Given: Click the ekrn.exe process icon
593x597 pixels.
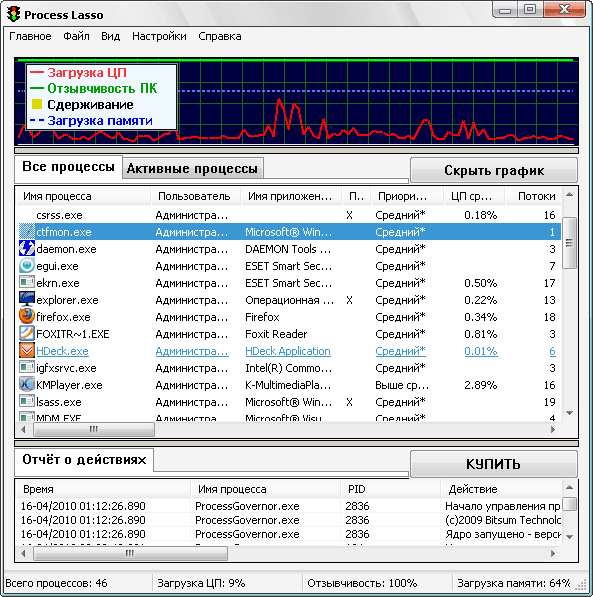Looking at the screenshot, I should point(27,283).
